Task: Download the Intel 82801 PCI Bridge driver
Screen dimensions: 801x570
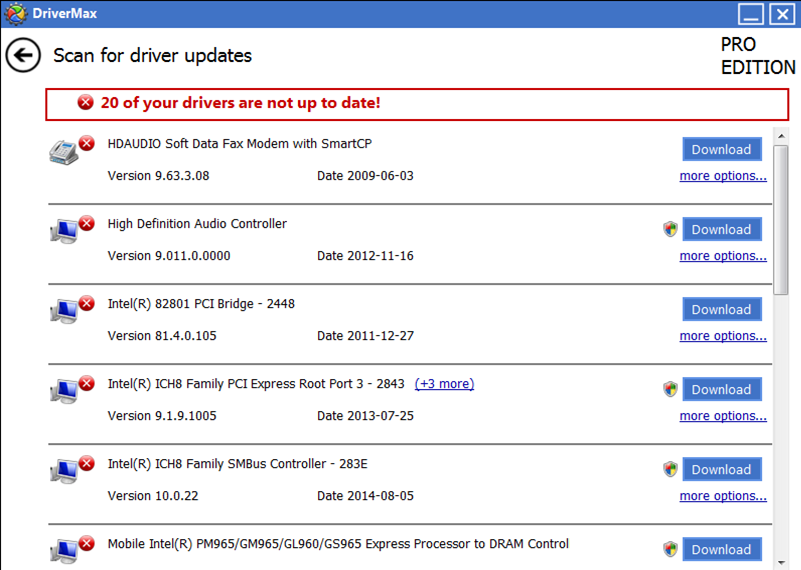Action: [x=722, y=309]
